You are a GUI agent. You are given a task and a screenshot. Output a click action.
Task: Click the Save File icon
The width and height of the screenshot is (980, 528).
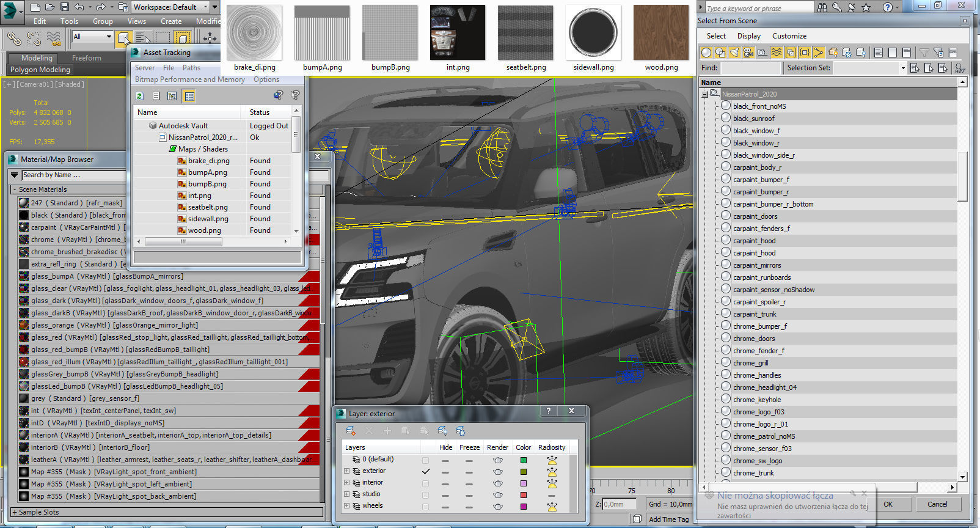(65, 7)
